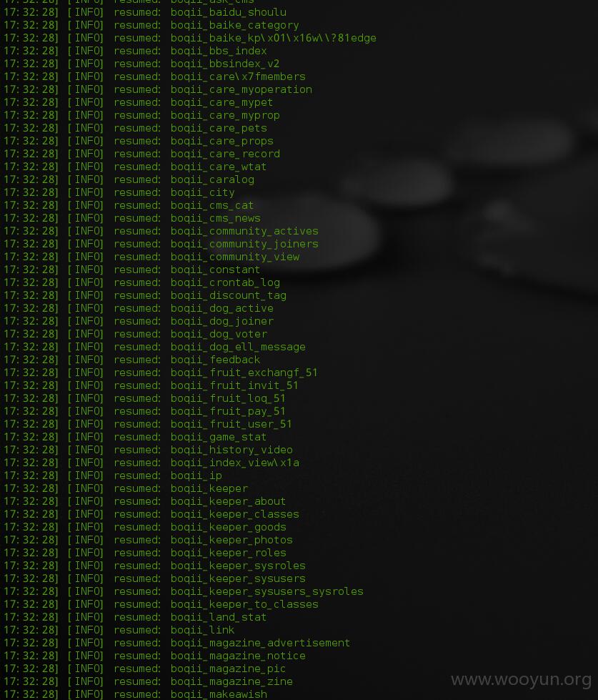Select the boqii_keeper_sysusers_sysroles table name
The width and height of the screenshot is (598, 700).
(267, 591)
